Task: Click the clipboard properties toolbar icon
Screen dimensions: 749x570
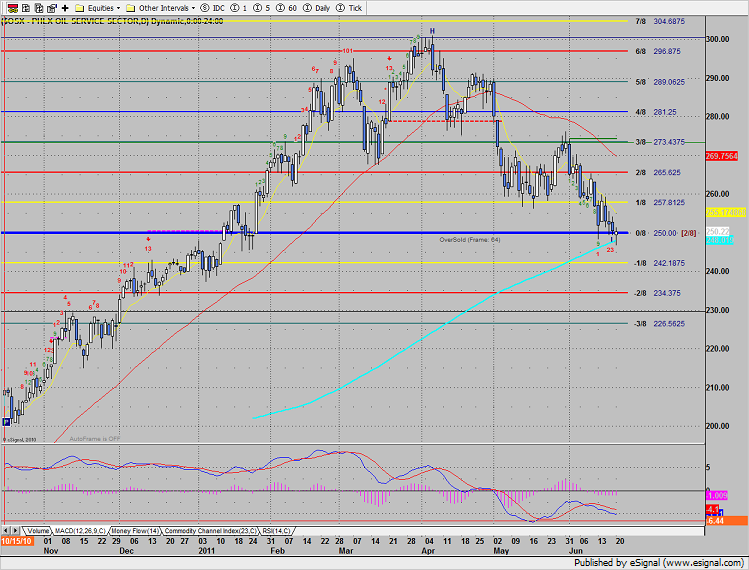Action: [x=52, y=8]
